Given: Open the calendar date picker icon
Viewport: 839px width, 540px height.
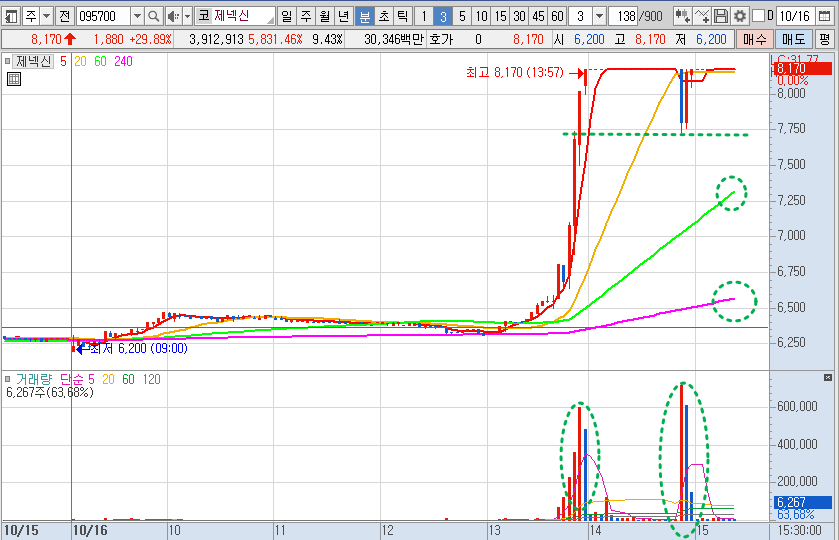Looking at the screenshot, I should coord(825,16).
